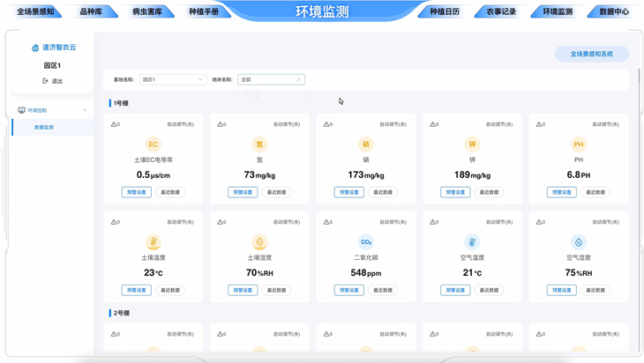Click the air temperature (空气温度) icon
Viewport: 644px width, 363px height.
coord(472,242)
